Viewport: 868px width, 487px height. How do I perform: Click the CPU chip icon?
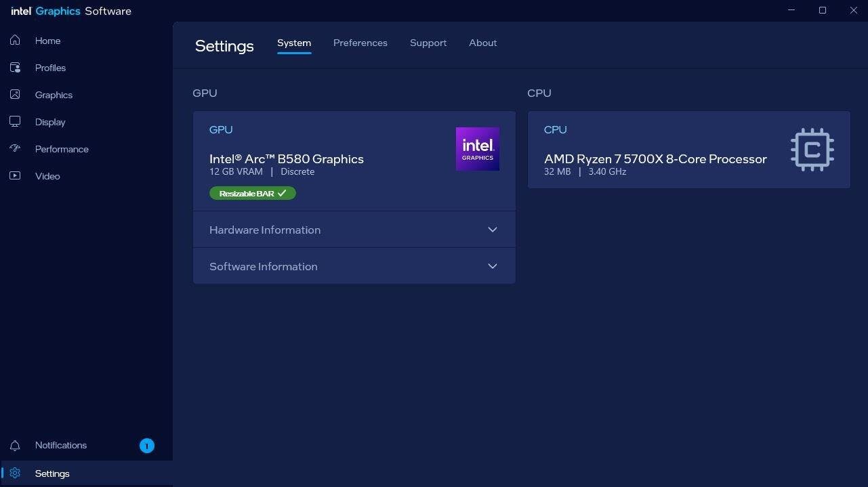[x=812, y=150]
